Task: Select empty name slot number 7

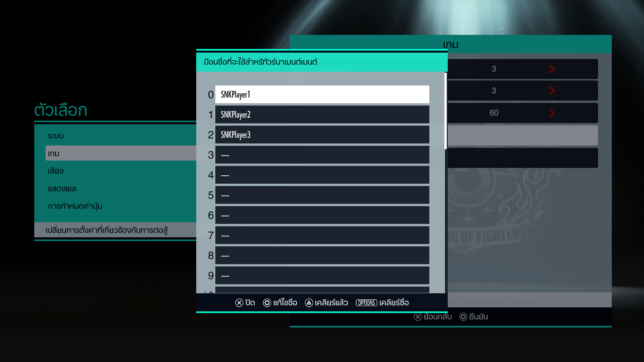Action: (322, 235)
